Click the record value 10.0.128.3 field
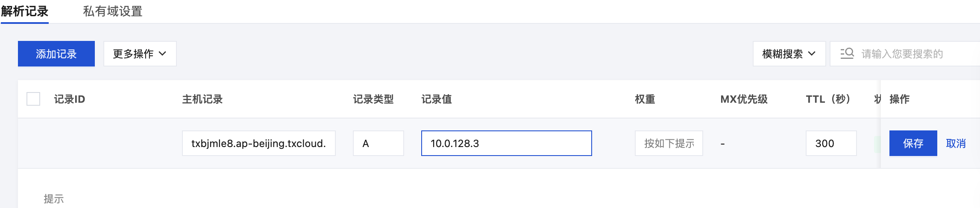980x208 pixels. point(507,143)
